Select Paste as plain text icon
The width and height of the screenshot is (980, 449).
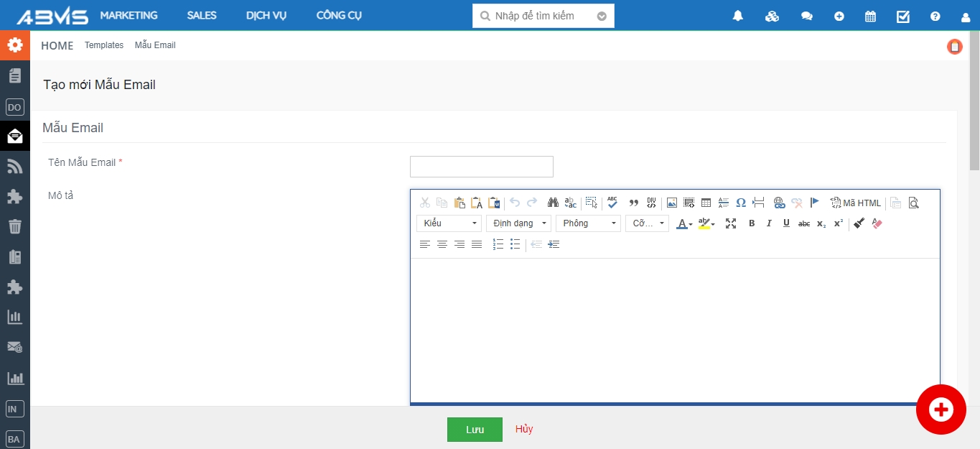(x=477, y=203)
